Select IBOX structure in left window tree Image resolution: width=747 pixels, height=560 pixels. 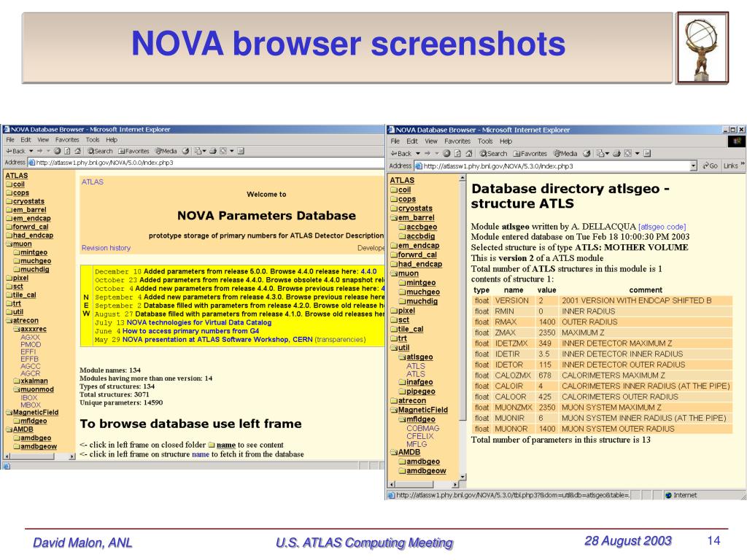[x=29, y=397]
